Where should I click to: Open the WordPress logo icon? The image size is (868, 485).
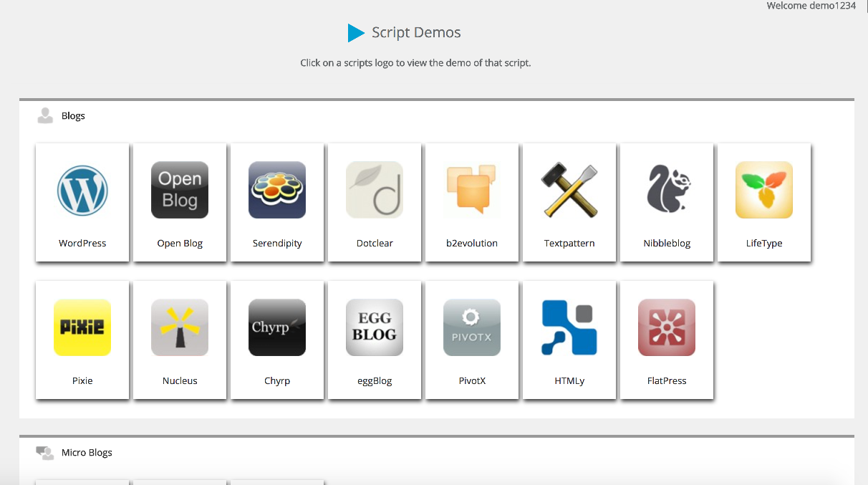point(82,190)
